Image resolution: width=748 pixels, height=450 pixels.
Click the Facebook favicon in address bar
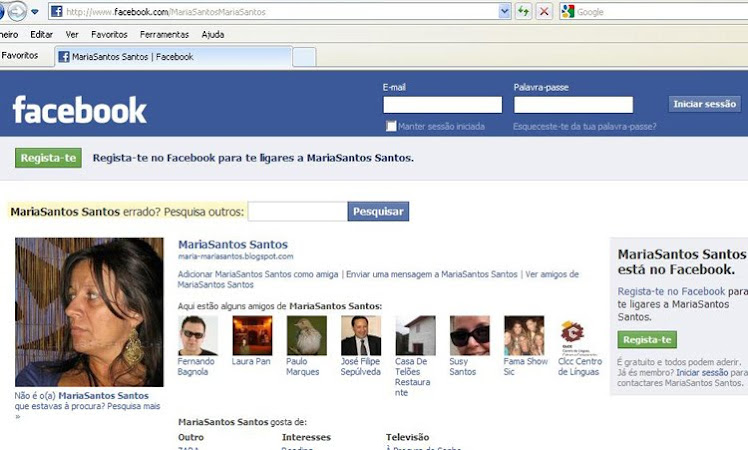tap(56, 11)
